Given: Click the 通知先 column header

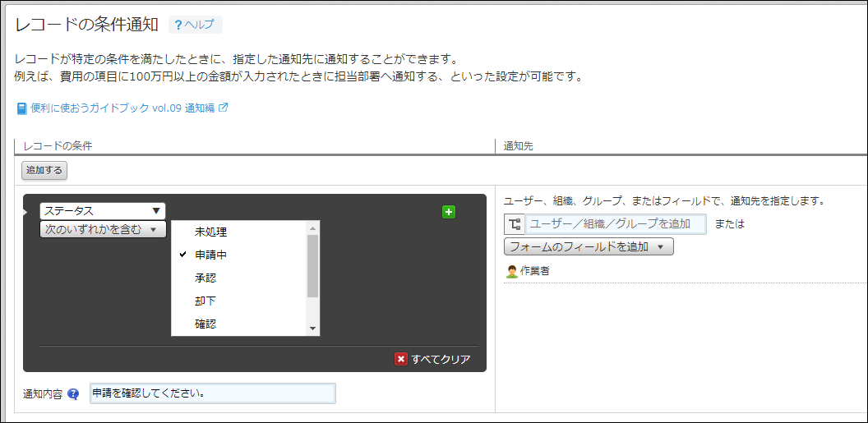Looking at the screenshot, I should [x=518, y=146].
